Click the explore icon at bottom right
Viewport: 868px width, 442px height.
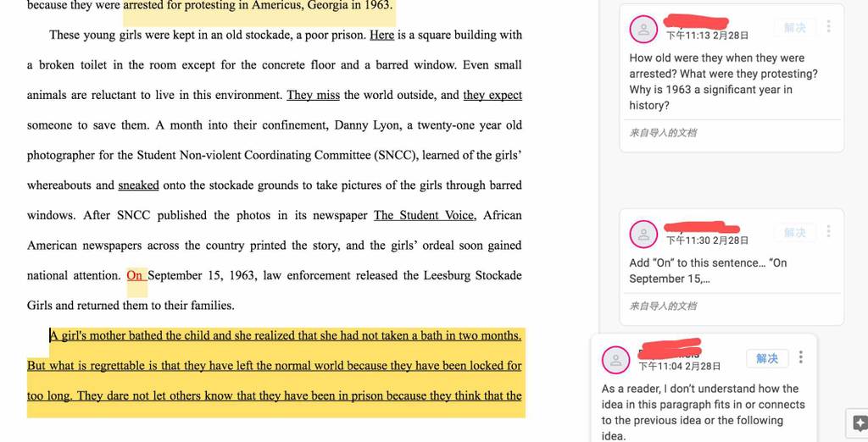860,423
